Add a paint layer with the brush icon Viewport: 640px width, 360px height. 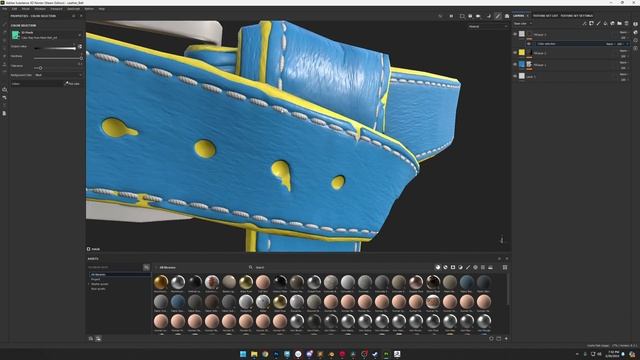pos(598,24)
